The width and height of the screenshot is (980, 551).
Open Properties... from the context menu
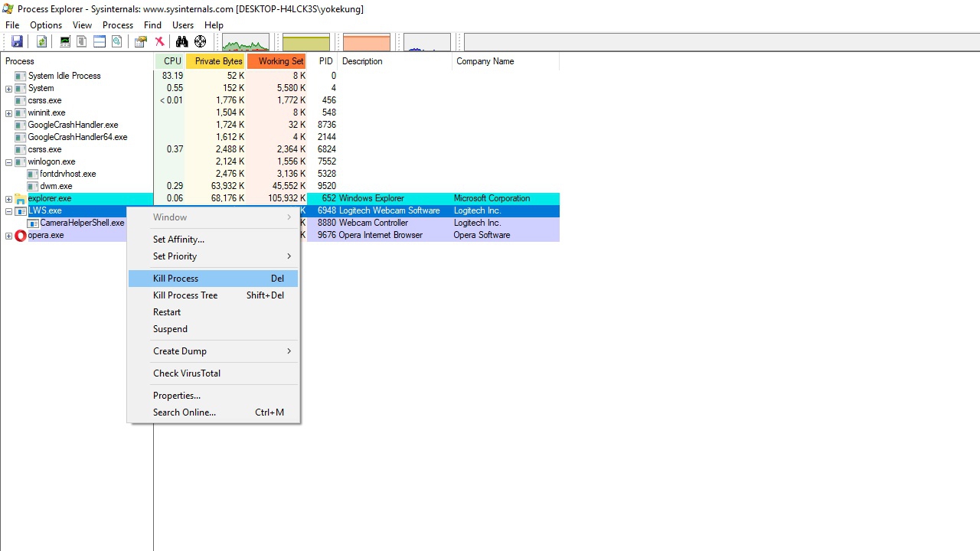click(214, 396)
